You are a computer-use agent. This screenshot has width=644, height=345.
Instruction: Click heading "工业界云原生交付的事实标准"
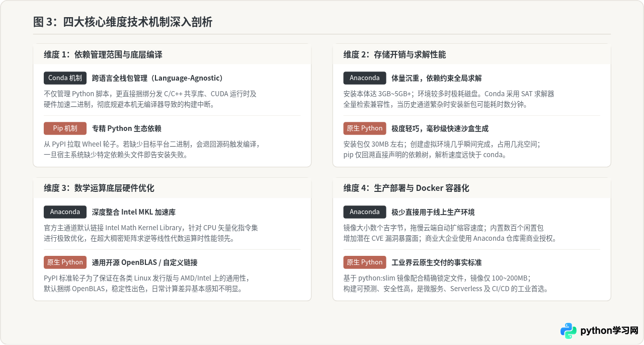(x=437, y=262)
